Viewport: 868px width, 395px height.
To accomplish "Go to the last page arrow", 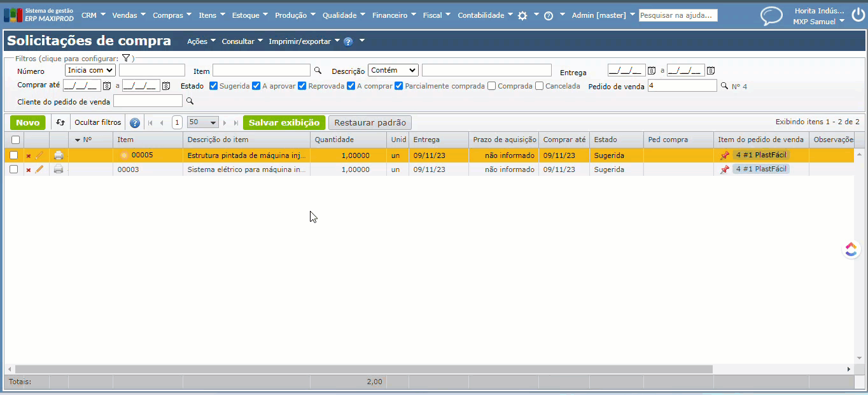I will [236, 123].
